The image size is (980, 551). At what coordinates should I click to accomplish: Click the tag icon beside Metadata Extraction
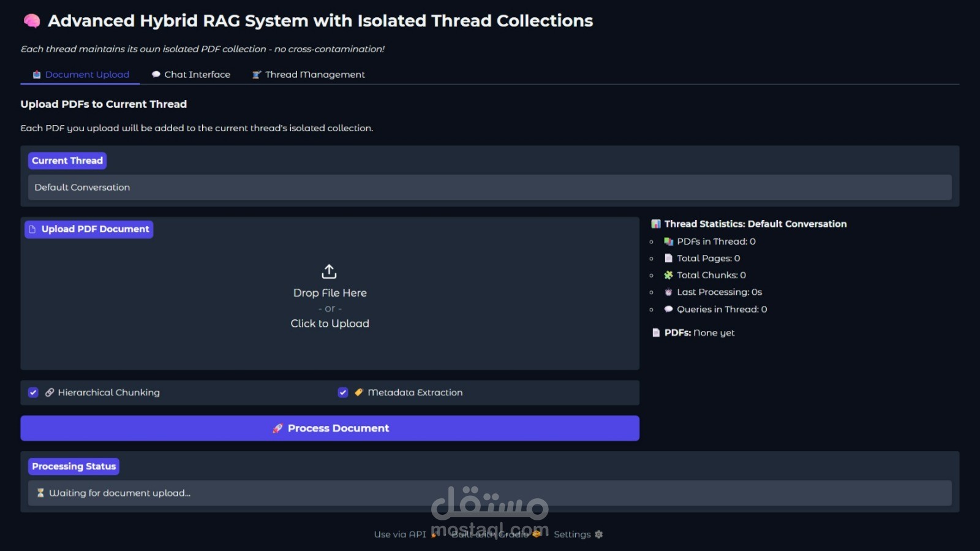click(x=359, y=392)
